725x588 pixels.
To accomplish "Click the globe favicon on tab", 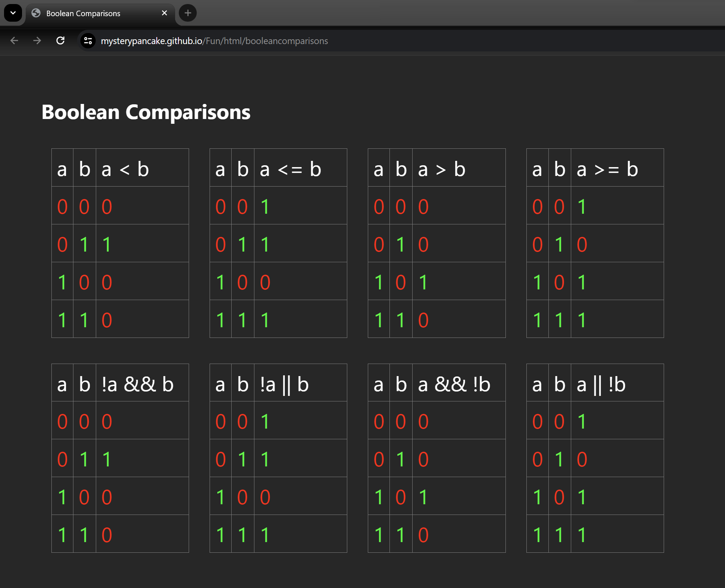I will click(x=36, y=13).
